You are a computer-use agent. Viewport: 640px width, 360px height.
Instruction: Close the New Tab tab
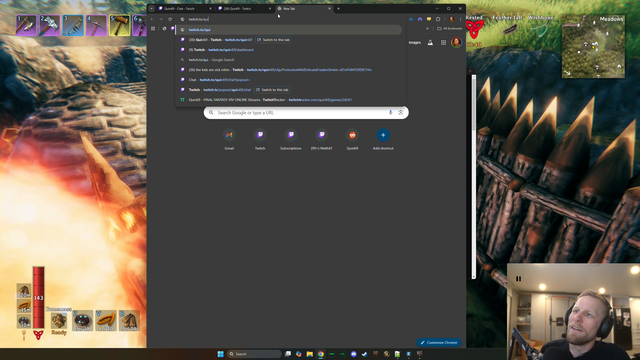pyautogui.click(x=329, y=9)
